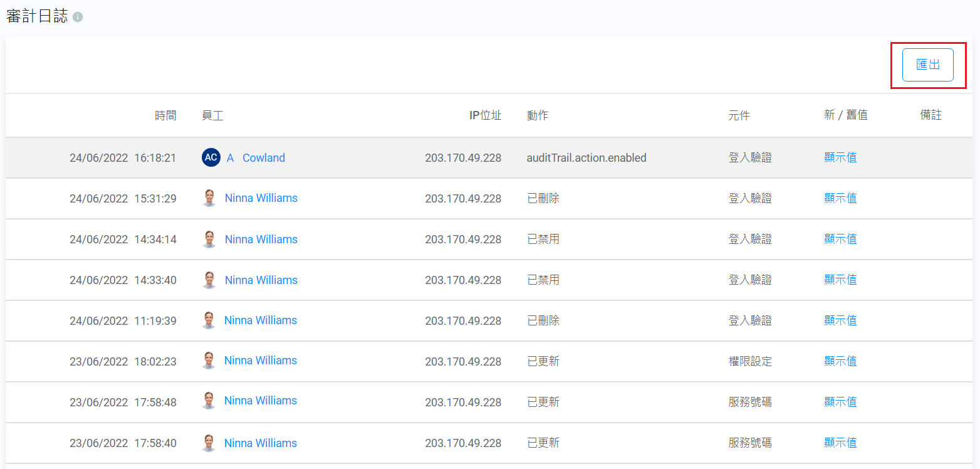Click 登入驗證 component in the 16:18:21 row
Image resolution: width=980 pixels, height=469 pixels.
pyautogui.click(x=750, y=158)
